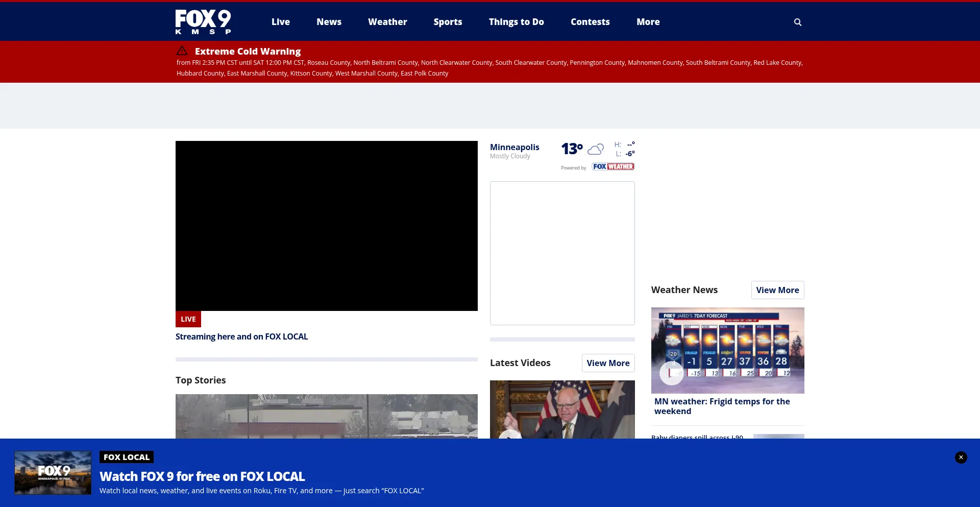The image size is (980, 507).
Task: Open the News navigation menu
Action: click(x=329, y=22)
